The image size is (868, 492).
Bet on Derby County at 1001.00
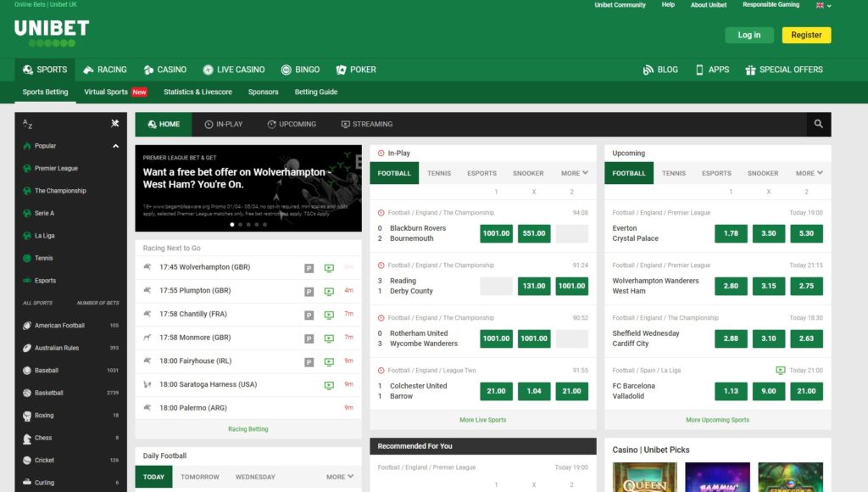click(571, 286)
